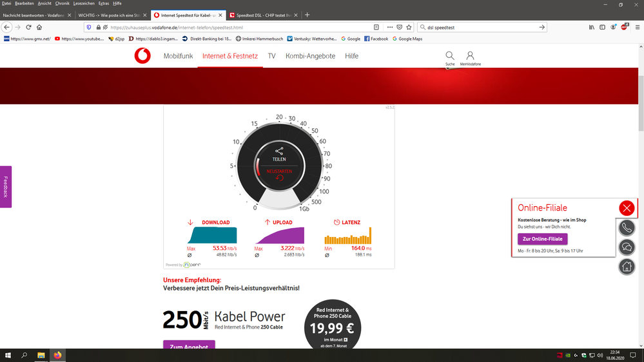Screen dimensions: 644x362
Task: Open the Hilfe navigation item on Vodafone site
Action: pos(351,56)
